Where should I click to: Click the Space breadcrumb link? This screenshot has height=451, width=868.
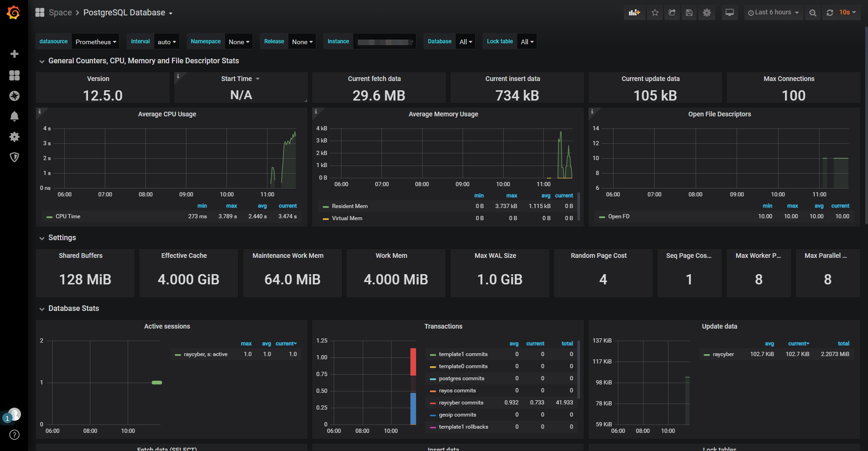(60, 13)
